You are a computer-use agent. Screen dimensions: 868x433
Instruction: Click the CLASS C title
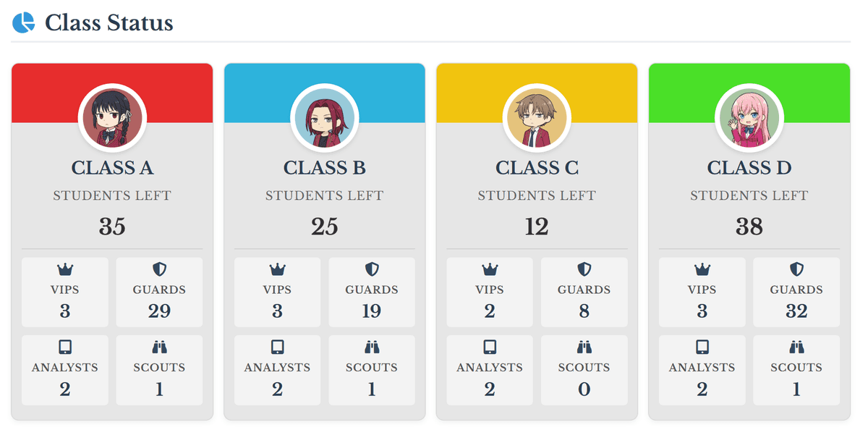pos(537,168)
